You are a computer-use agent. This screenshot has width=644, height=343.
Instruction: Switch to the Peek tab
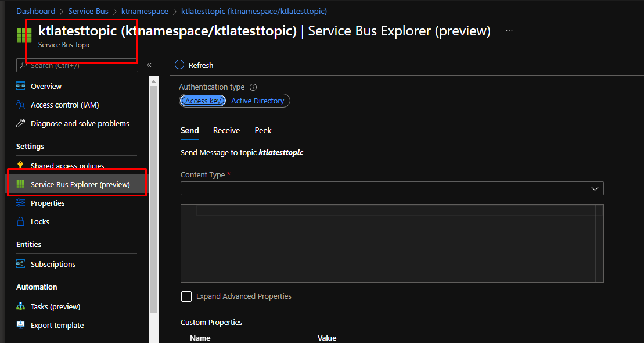[263, 131]
